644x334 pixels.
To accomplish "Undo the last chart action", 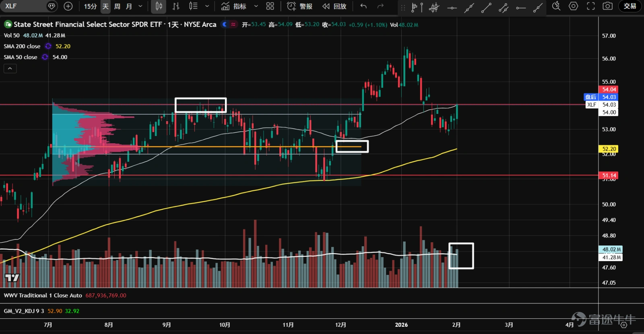I will 363,6.
